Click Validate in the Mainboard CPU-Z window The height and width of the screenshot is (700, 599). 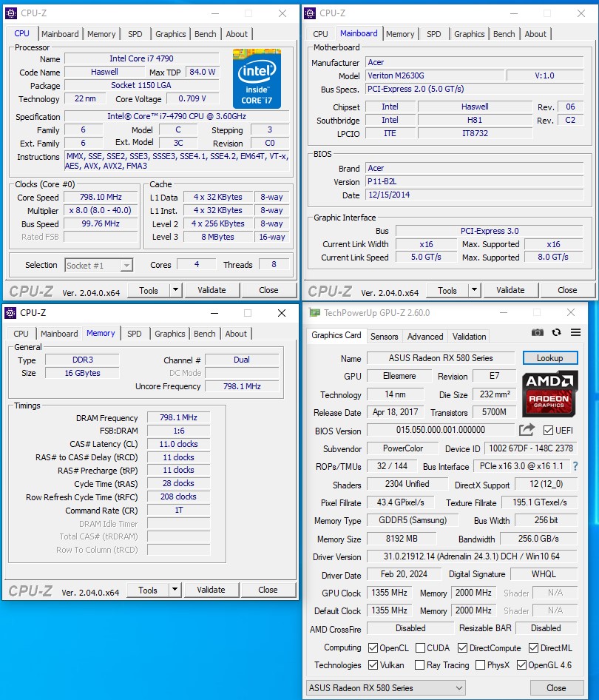pyautogui.click(x=511, y=290)
